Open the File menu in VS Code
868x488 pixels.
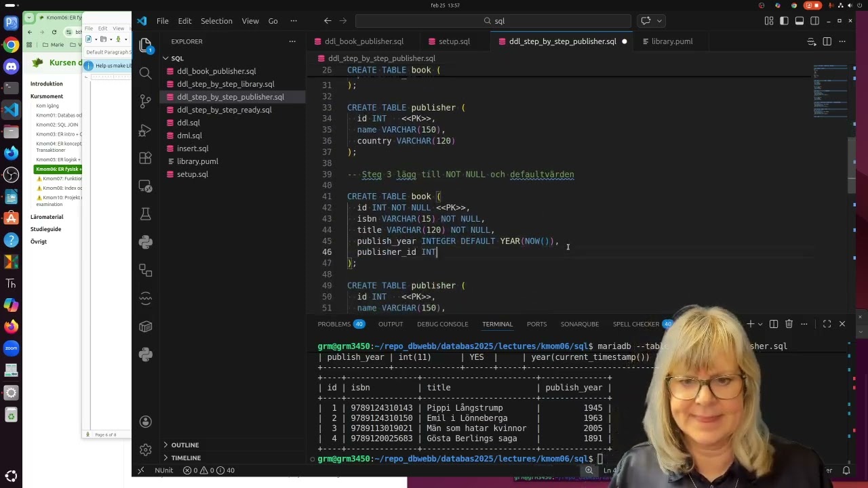tap(163, 21)
